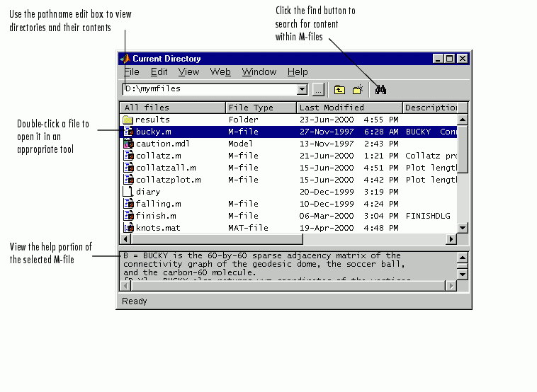This screenshot has width=537, height=392.
Task: Sort by the File Type column header
Action: point(261,108)
